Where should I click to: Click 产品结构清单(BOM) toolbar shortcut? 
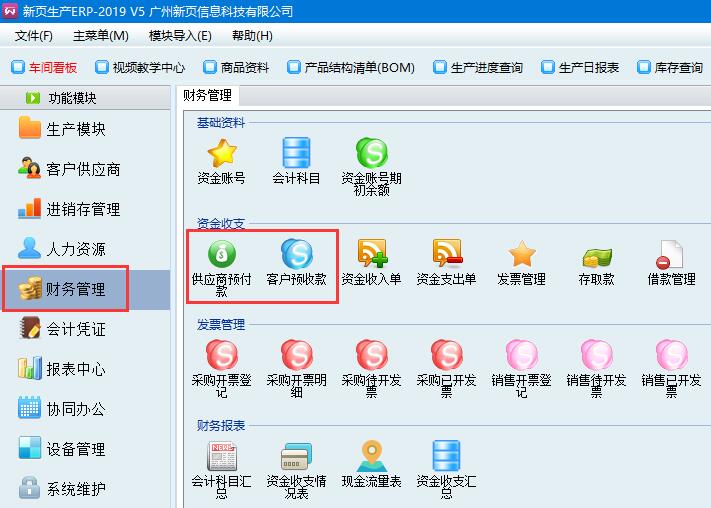click(x=350, y=68)
